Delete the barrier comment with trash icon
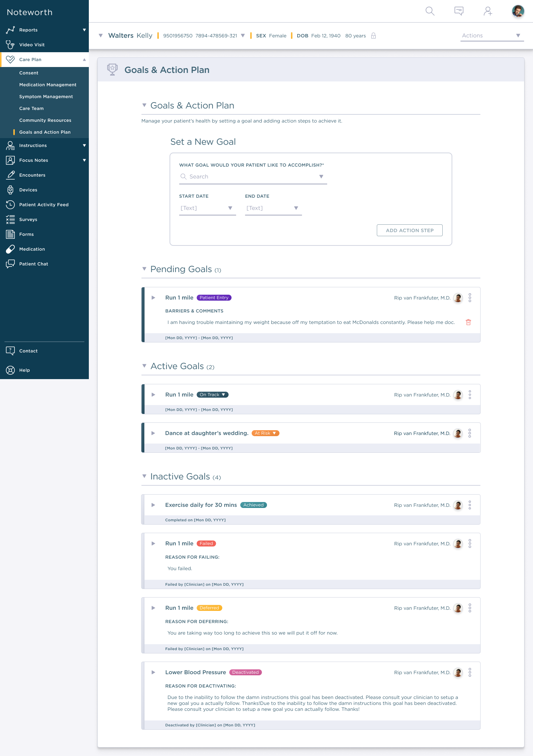The width and height of the screenshot is (533, 756). click(x=468, y=322)
